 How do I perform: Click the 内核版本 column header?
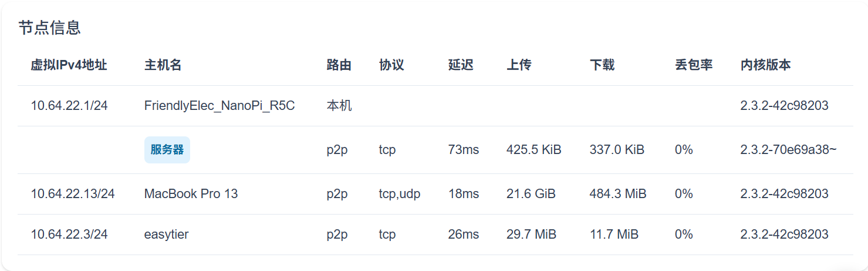point(766,65)
